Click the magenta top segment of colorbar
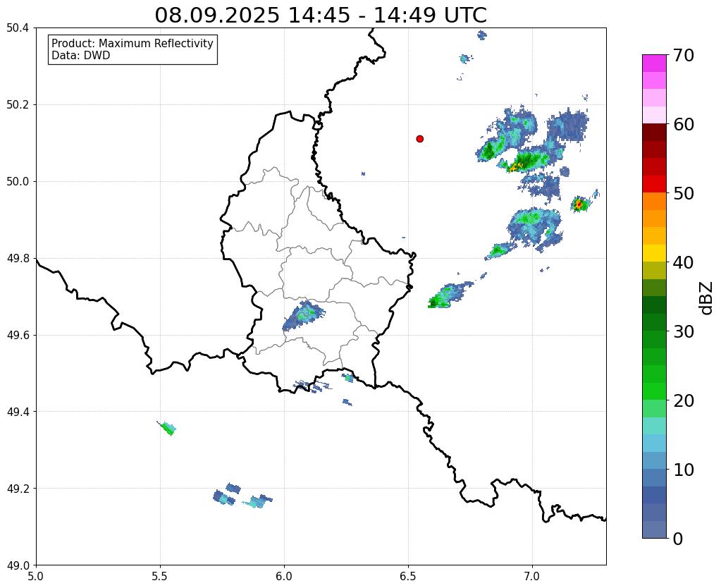 coord(654,63)
